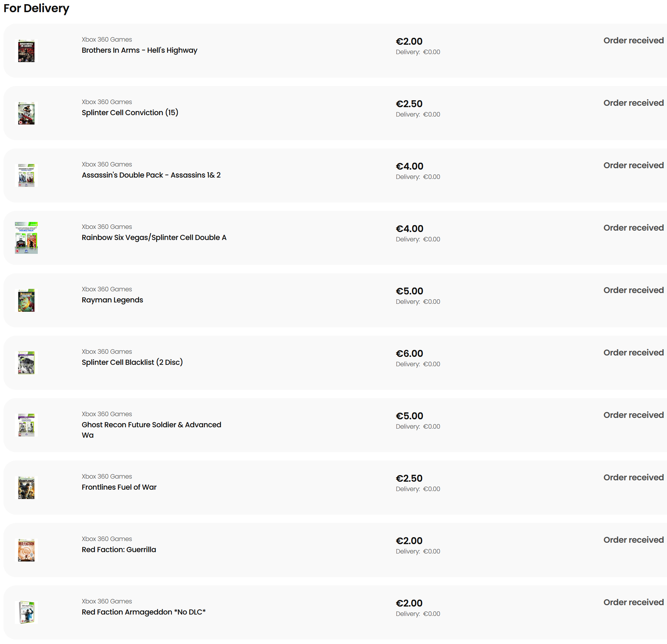The width and height of the screenshot is (667, 644).
Task: Select the Rainbow Six Vegas double pack thumbnail
Action: coord(26,238)
